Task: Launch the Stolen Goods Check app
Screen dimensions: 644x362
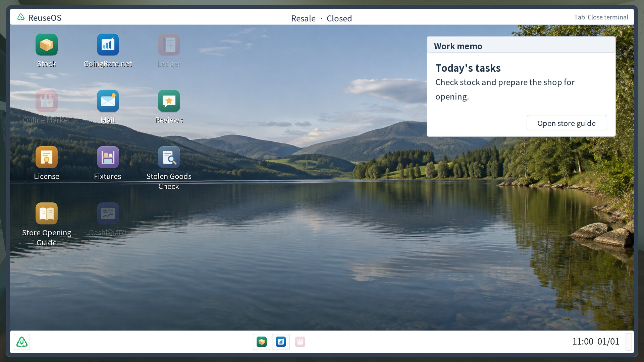Action: tap(169, 158)
